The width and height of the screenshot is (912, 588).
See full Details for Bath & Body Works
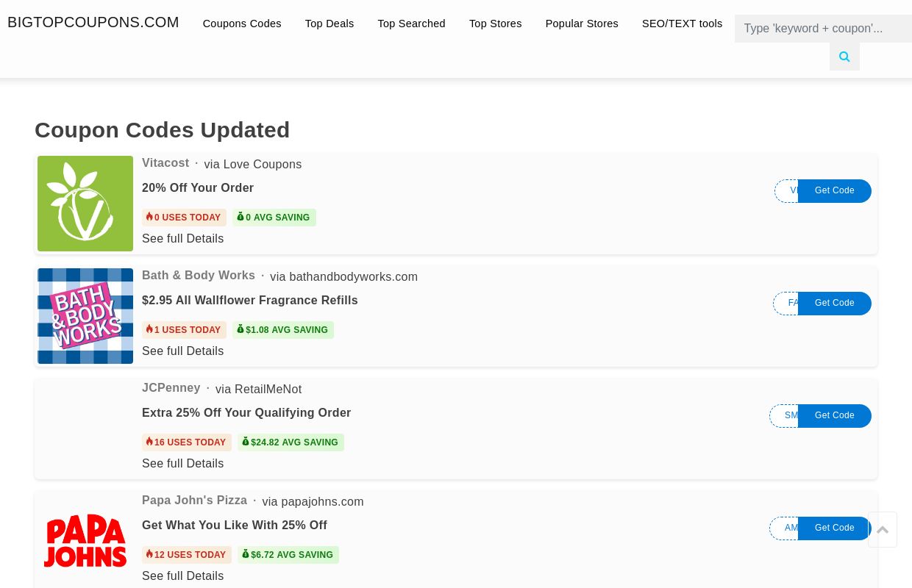(183, 351)
